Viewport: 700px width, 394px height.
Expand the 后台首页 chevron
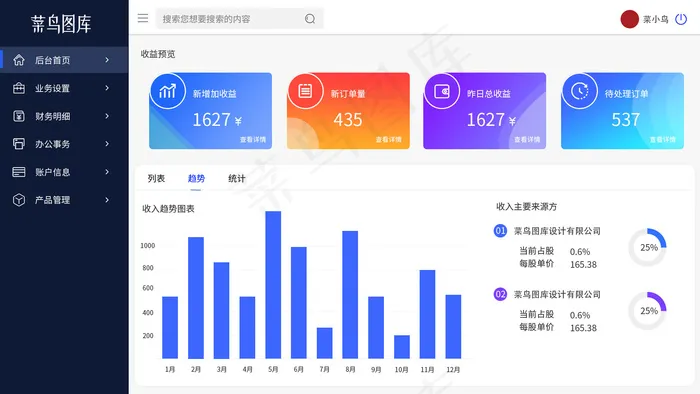coord(107,60)
